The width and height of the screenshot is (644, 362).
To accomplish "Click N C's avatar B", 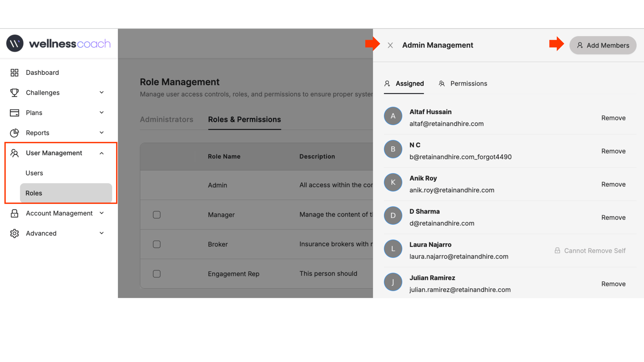I will coord(393,149).
